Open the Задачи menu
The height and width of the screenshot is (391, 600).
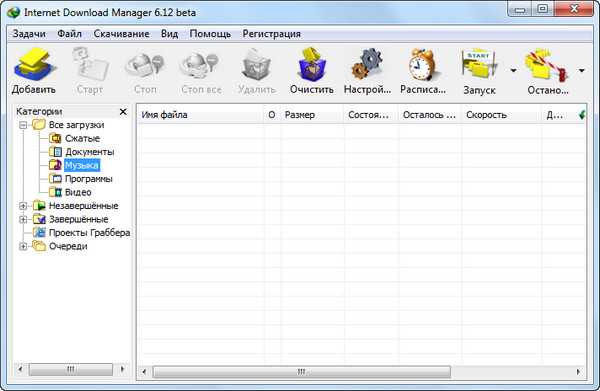(29, 34)
